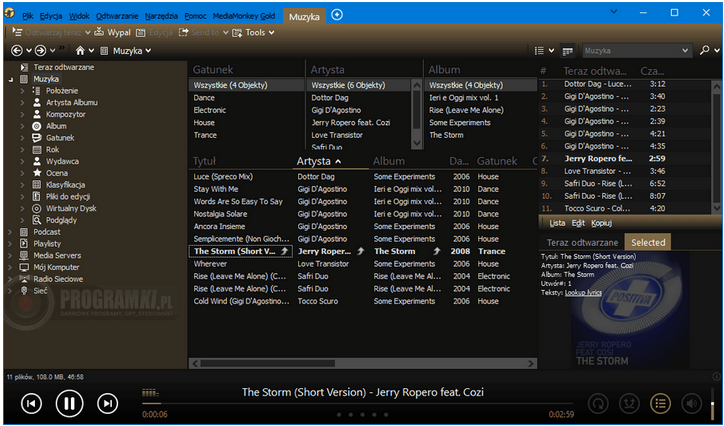Click the Pliki do edycji icon
Viewport: 724px width, 426px height.
37,197
